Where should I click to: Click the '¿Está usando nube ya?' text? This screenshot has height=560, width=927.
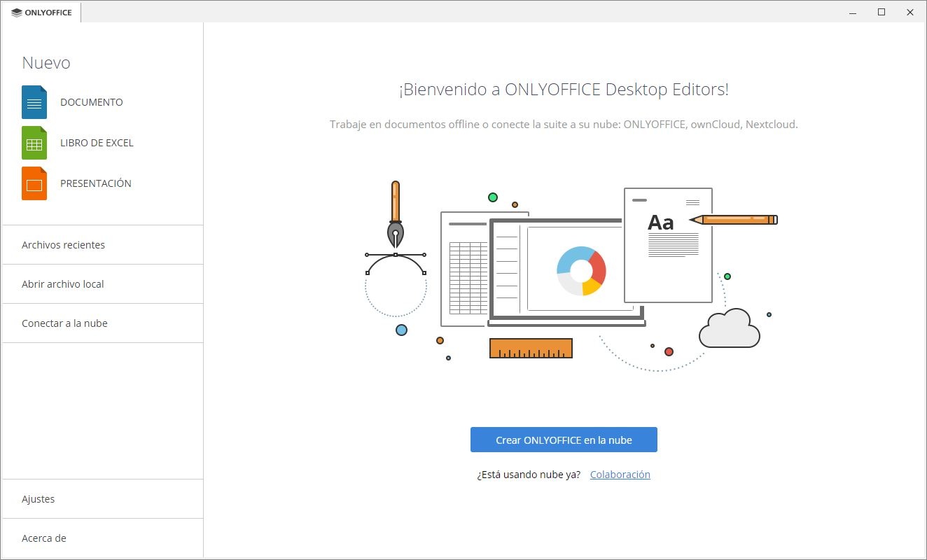click(x=529, y=475)
